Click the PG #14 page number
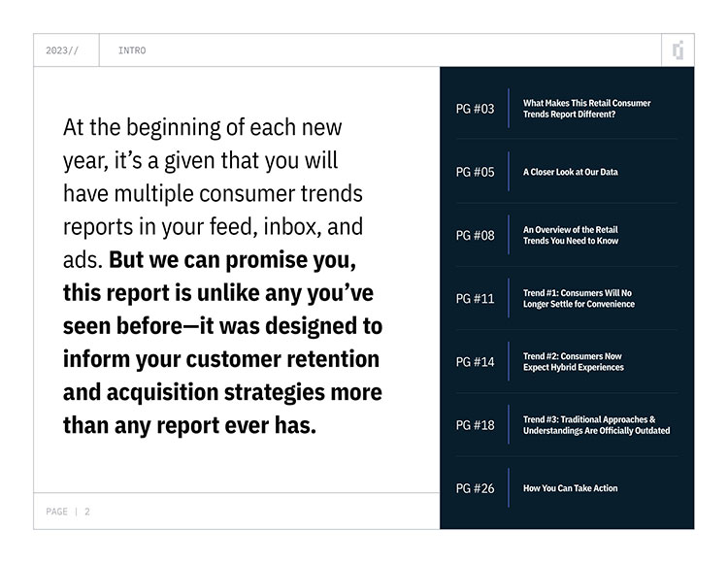Screen dimensions: 728x563 (x=475, y=361)
